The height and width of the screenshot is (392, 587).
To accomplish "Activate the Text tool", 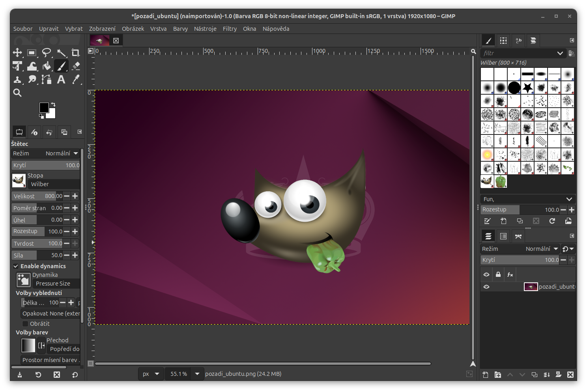I will [61, 80].
